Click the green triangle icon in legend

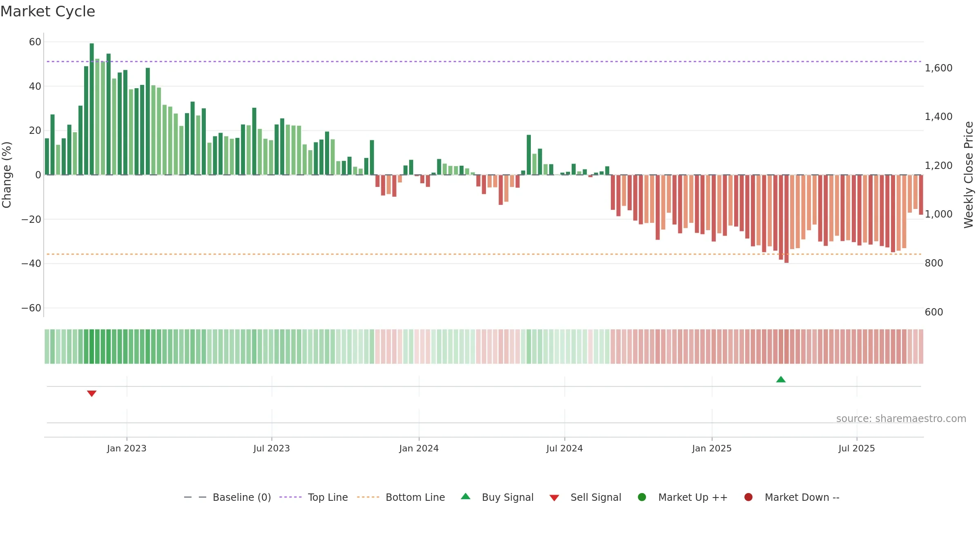(465, 497)
